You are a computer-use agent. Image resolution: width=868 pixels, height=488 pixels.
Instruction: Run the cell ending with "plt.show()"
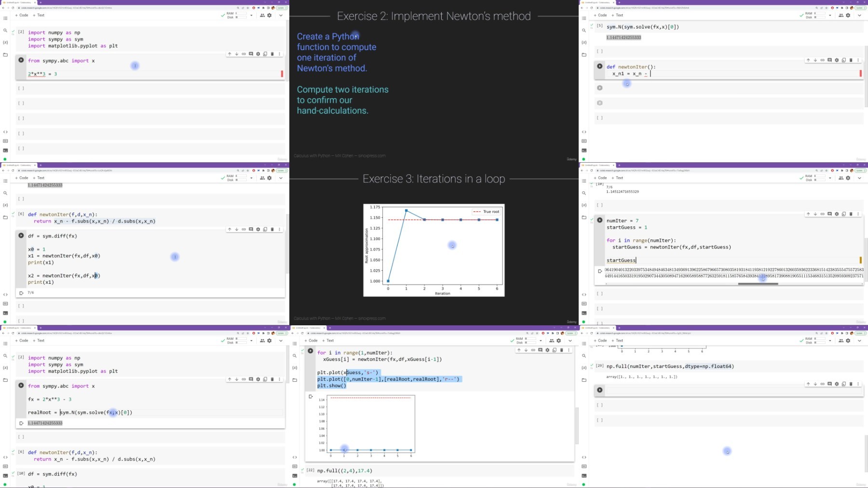tap(311, 351)
